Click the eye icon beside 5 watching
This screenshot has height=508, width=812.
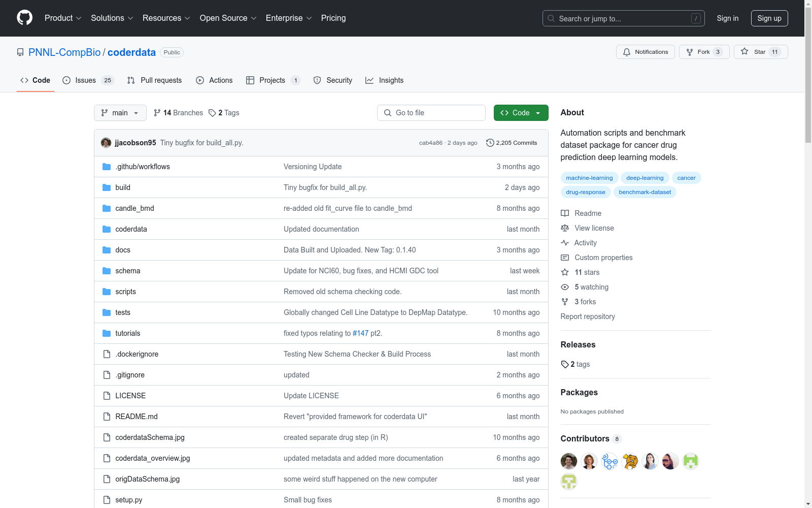[565, 287]
